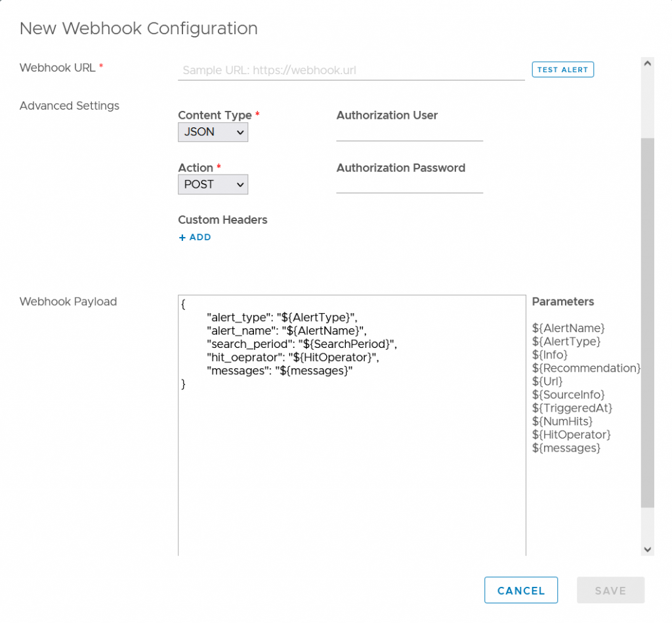
Task: Open the Action POST dropdown
Action: pos(213,184)
